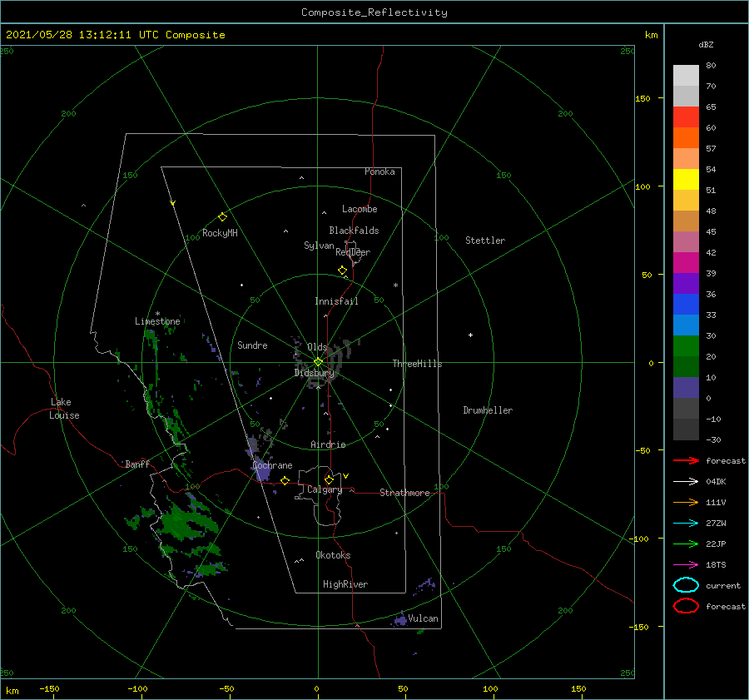Click the yellow diamond marker near RockyMH
The width and height of the screenshot is (749, 700).
222,217
